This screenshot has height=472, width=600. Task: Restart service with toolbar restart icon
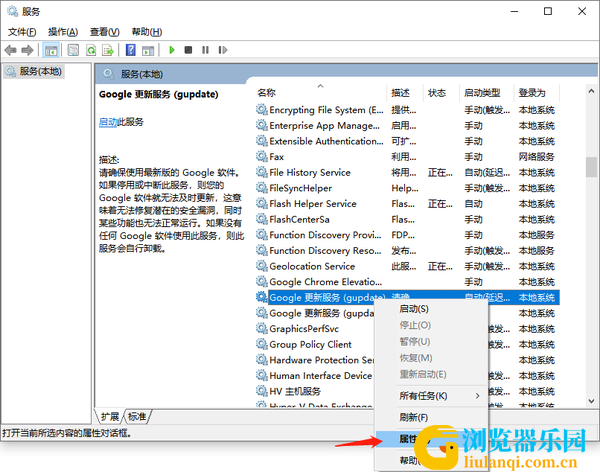tap(223, 50)
